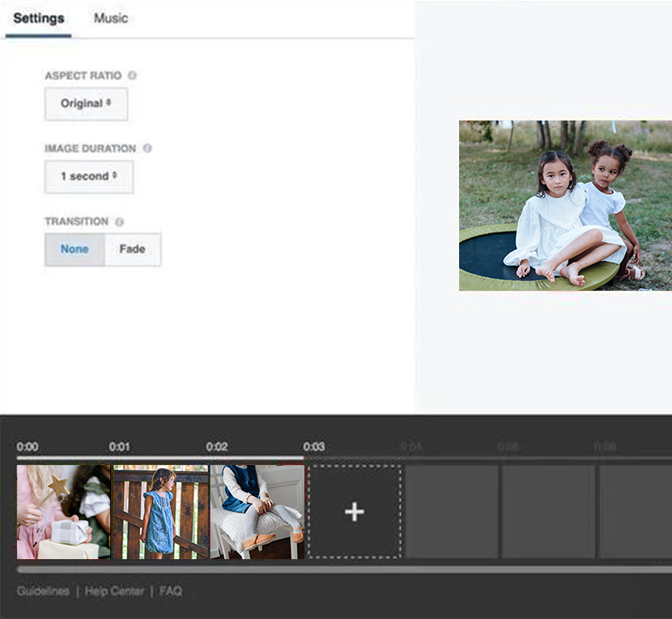Switch to the Settings tab
Viewport: 672px width, 619px height.
pos(38,18)
